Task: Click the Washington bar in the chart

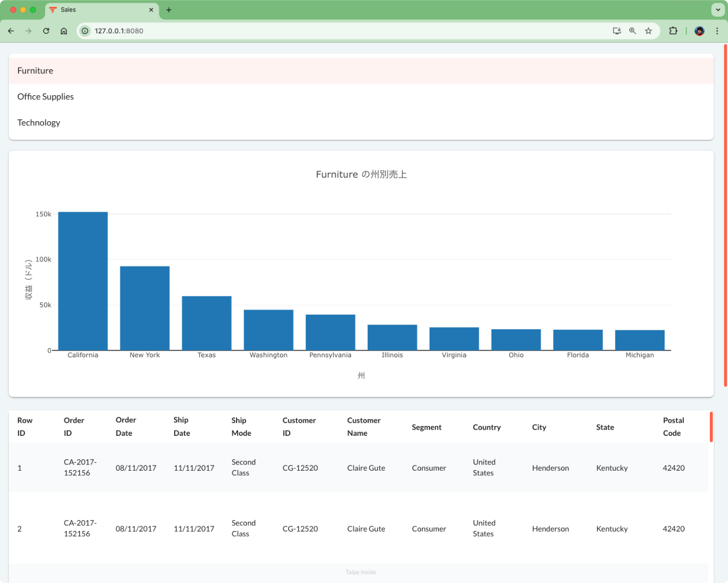Action: click(x=268, y=330)
